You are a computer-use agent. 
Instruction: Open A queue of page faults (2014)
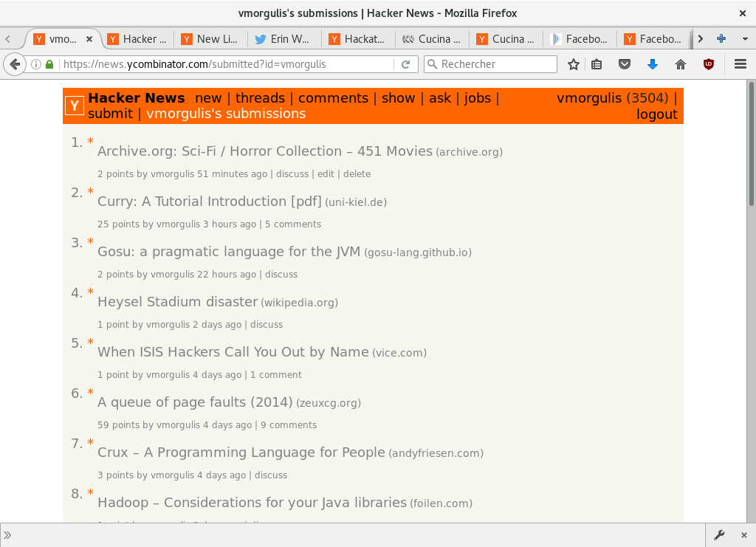(195, 402)
